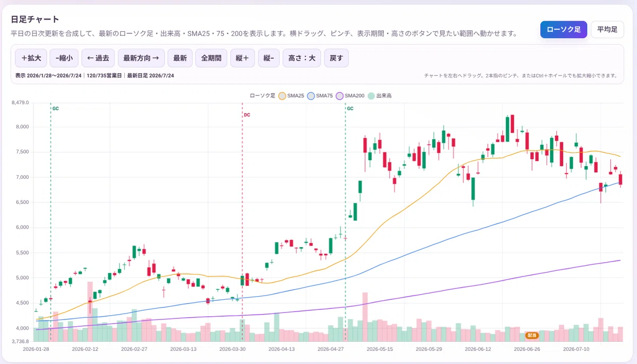Click the ＋拡大 zoom in button
The image size is (637, 364).
click(x=31, y=58)
